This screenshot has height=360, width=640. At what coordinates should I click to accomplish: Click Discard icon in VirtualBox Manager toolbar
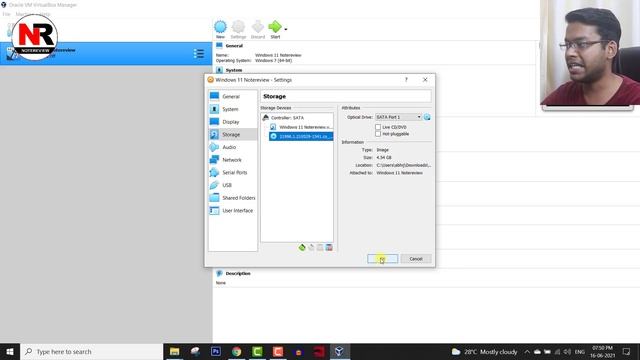click(258, 29)
